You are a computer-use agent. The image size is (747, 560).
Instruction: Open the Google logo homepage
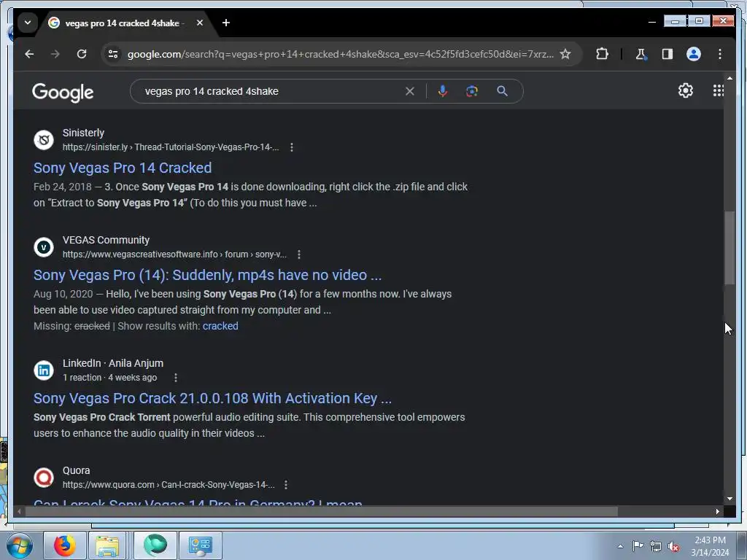[x=63, y=92]
